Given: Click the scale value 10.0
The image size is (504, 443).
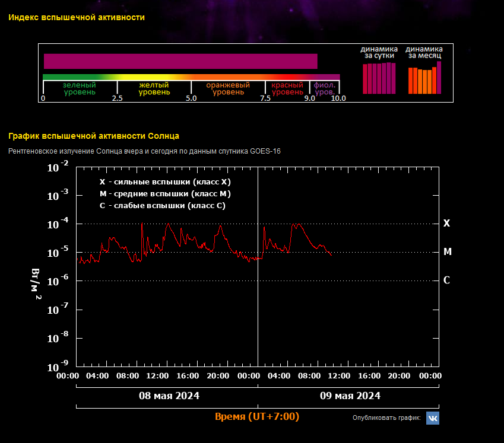Looking at the screenshot, I should pyautogui.click(x=338, y=98).
